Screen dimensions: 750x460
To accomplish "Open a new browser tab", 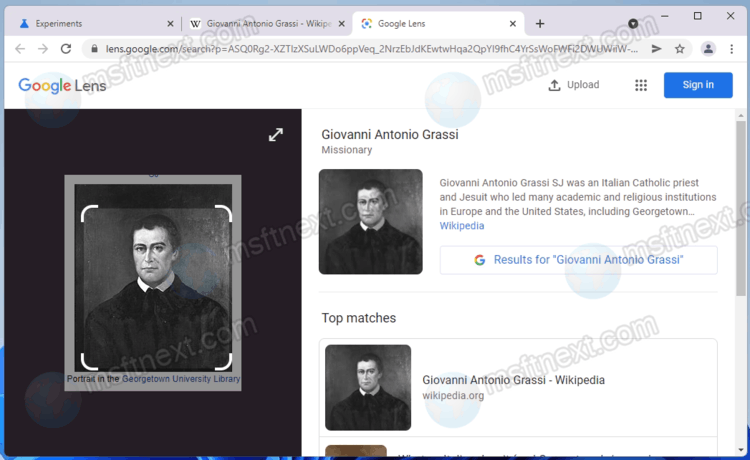I will (x=540, y=23).
